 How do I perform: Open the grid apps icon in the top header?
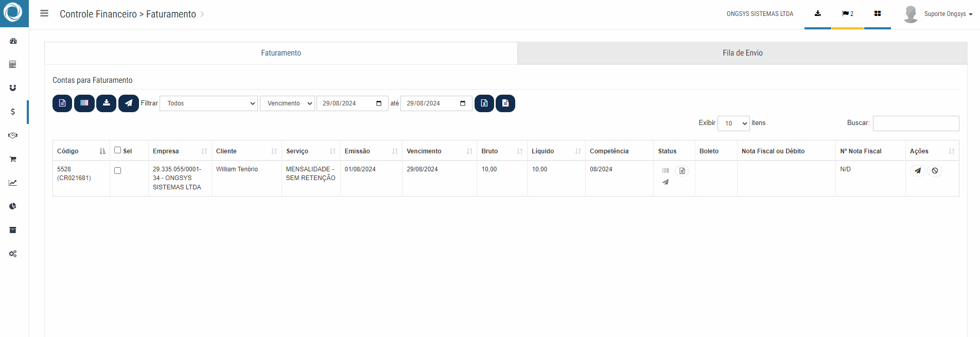tap(878, 14)
